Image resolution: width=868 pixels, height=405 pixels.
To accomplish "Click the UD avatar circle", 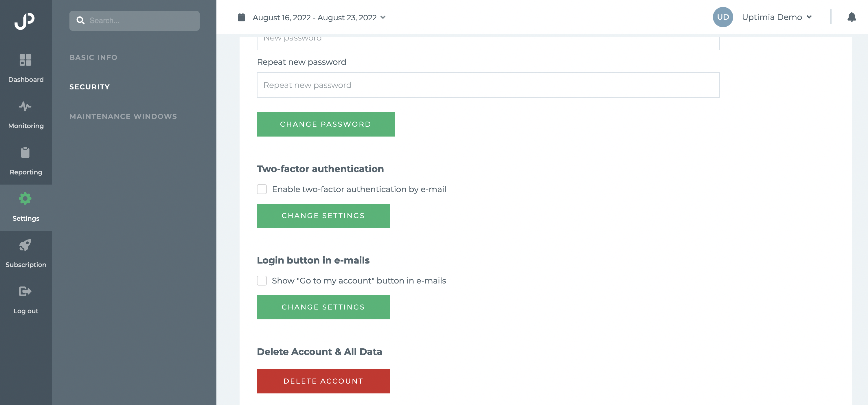I will coord(723,17).
